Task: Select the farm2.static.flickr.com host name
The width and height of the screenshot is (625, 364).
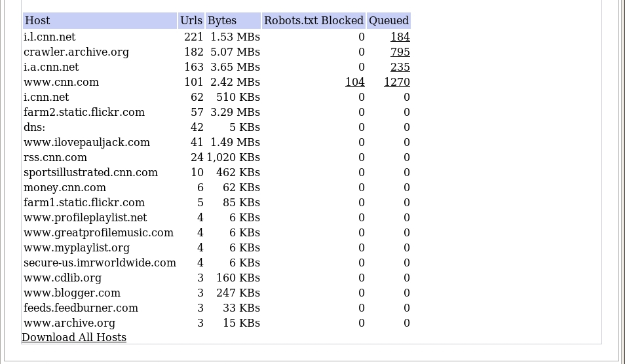Action: pyautogui.click(x=84, y=112)
